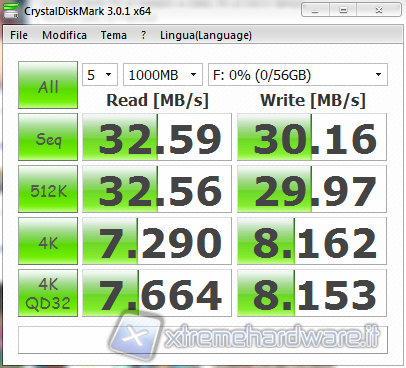Open the File menu

[x=19, y=35]
